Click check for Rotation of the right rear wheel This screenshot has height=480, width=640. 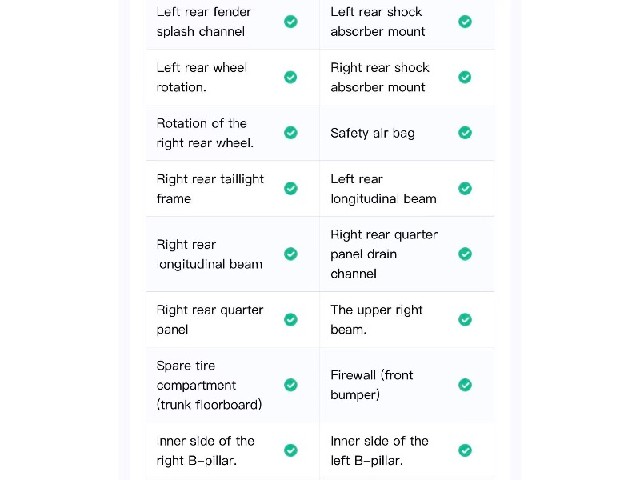tap(291, 133)
